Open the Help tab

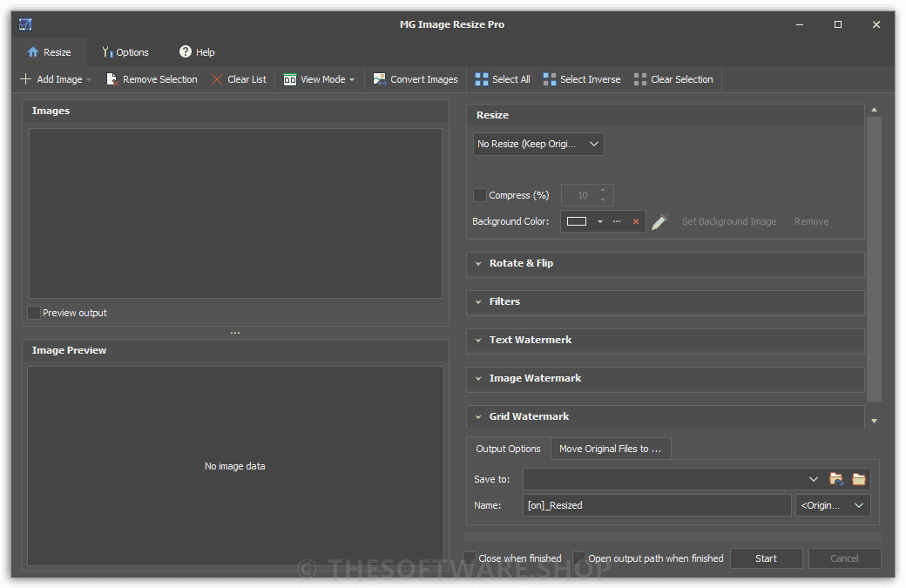click(x=197, y=52)
